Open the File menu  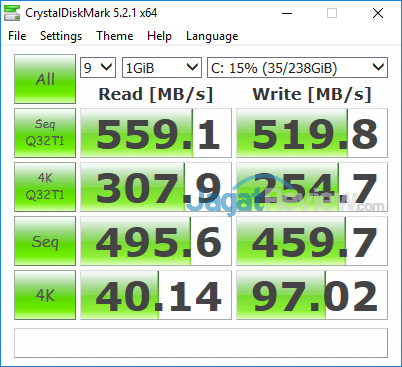17,36
